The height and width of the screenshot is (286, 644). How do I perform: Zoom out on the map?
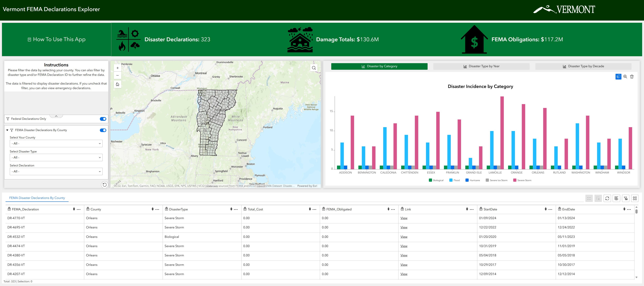tap(118, 75)
